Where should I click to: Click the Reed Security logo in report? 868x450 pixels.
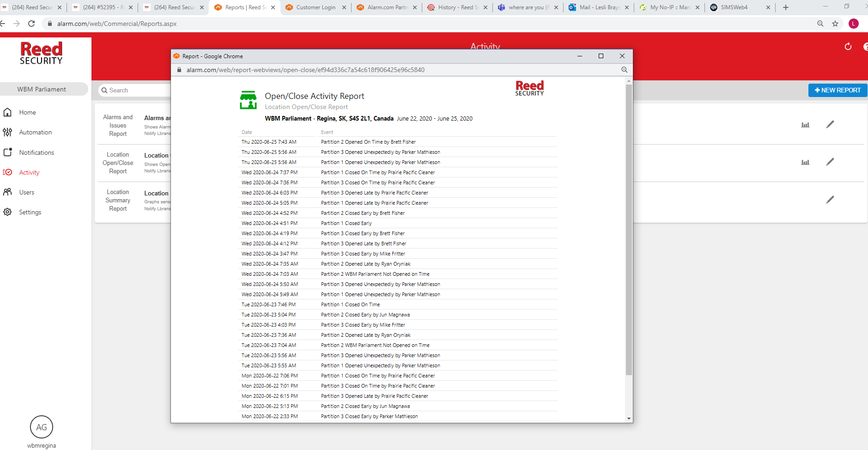[529, 88]
